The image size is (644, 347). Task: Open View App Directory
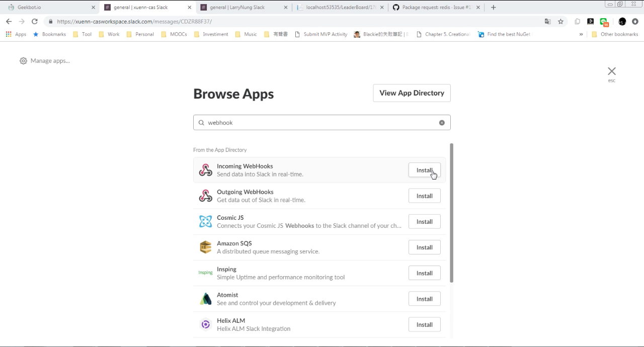(412, 93)
